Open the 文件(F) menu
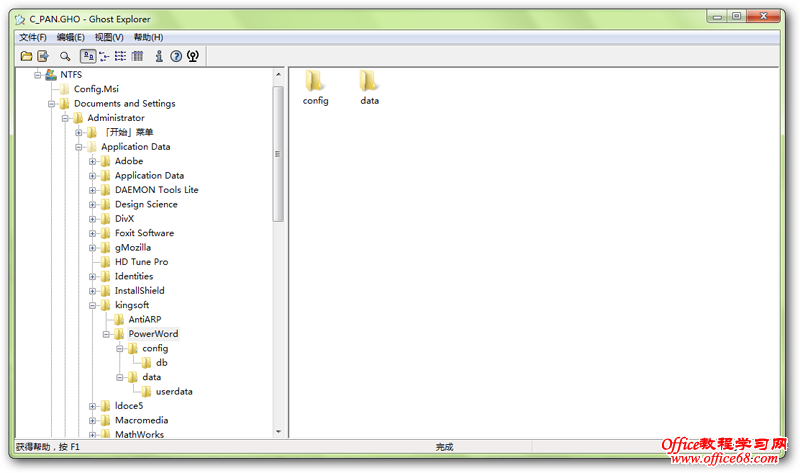Viewport: 800px width, 473px height. tap(33, 37)
